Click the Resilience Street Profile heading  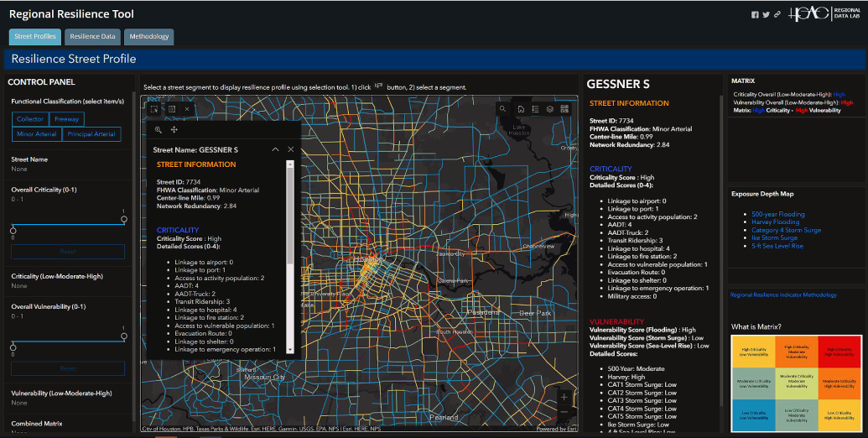point(74,59)
